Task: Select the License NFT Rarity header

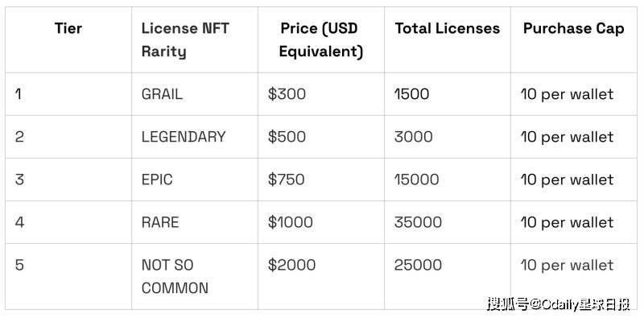Action: (x=185, y=40)
